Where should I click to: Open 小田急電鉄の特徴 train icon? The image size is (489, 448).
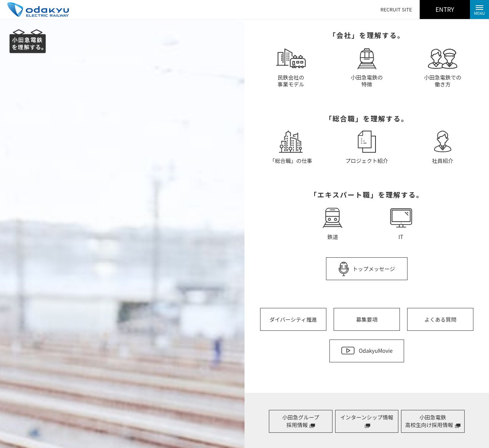tap(367, 58)
